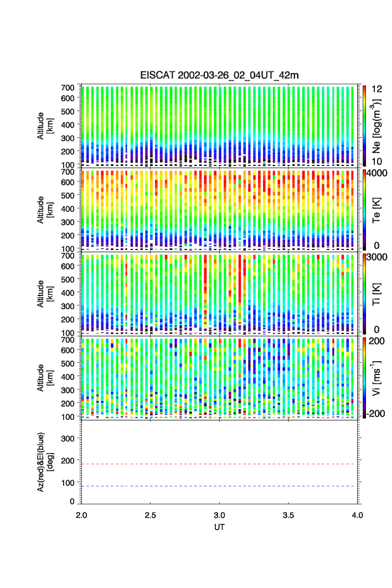Image resolution: width=392 pixels, height=588 pixels.
Task: Click the Vi ion velocity color bar
Action: click(365, 377)
